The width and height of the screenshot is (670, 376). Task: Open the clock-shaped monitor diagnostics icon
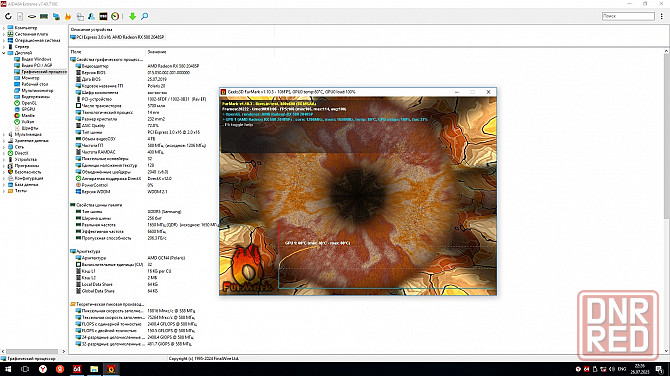[115, 16]
